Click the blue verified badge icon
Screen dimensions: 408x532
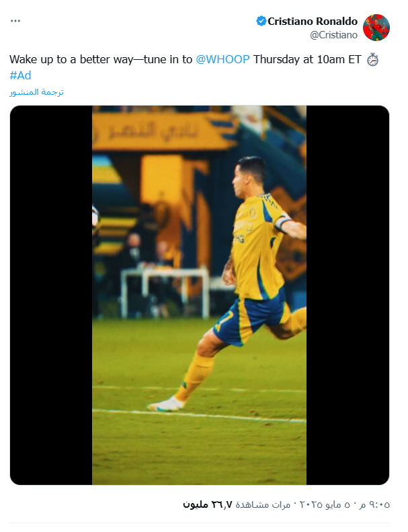pyautogui.click(x=261, y=21)
